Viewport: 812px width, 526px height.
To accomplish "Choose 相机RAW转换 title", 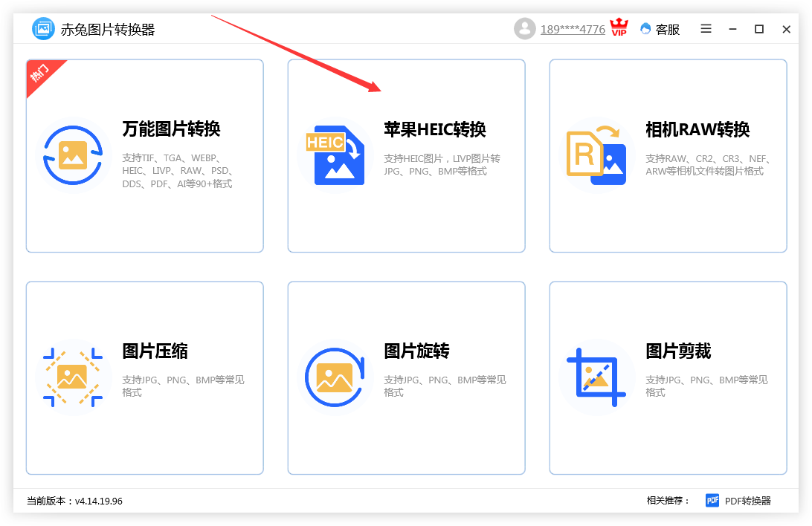I will [x=697, y=129].
